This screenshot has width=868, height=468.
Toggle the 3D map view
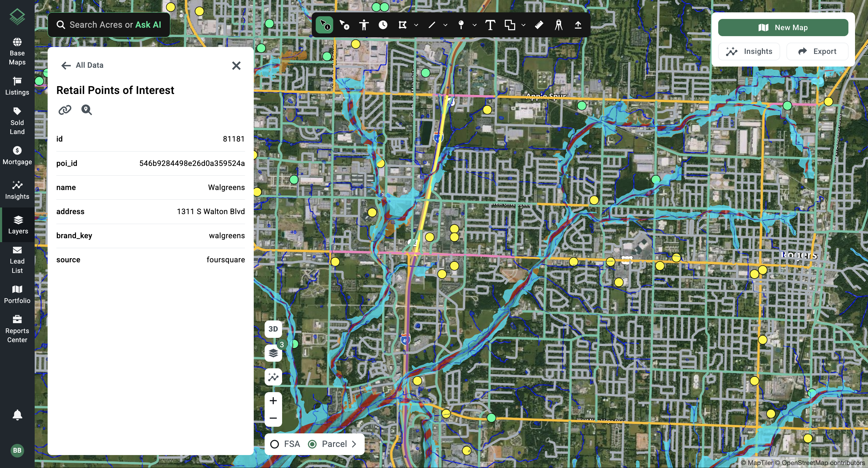[x=273, y=329]
